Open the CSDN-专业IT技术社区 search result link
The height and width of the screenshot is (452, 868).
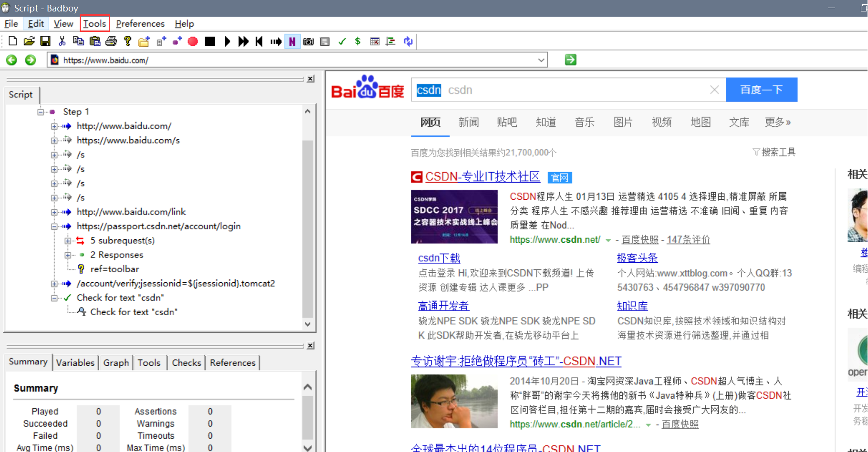(482, 177)
